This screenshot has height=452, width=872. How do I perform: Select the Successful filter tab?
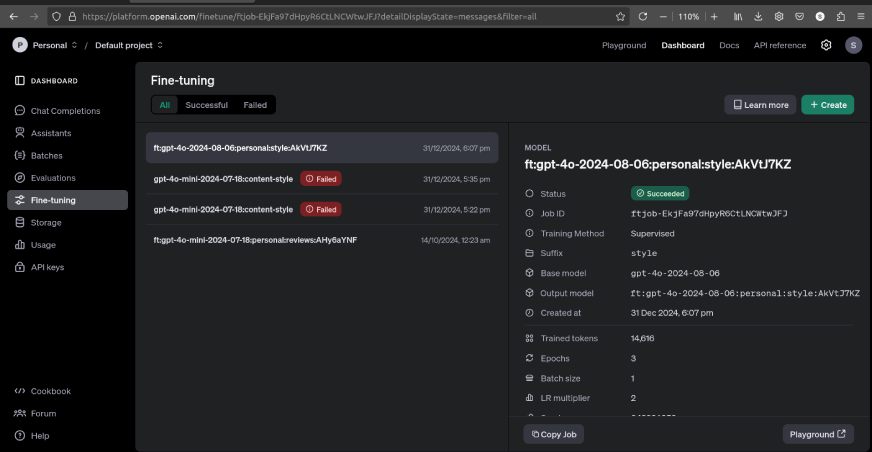point(206,105)
